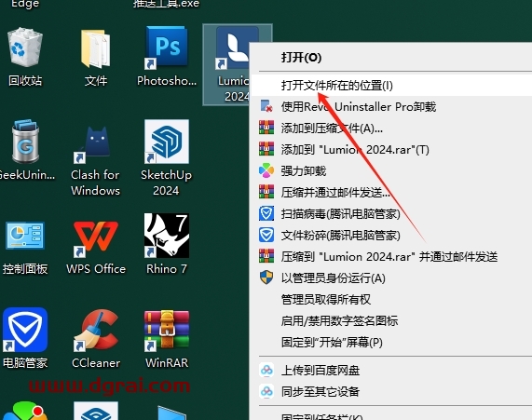Choose 强力卸载 in the context menu
Image resolution: width=532 pixels, height=420 pixels.
390,171
